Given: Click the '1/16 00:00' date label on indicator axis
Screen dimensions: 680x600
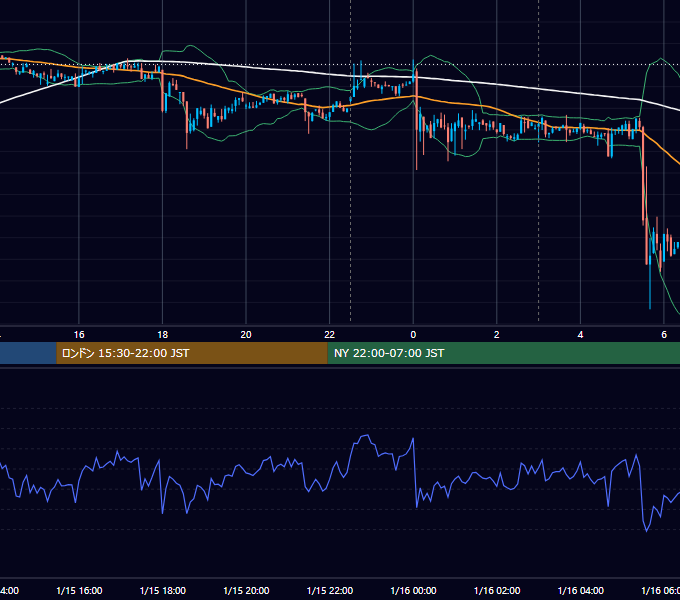Looking at the screenshot, I should (413, 590).
